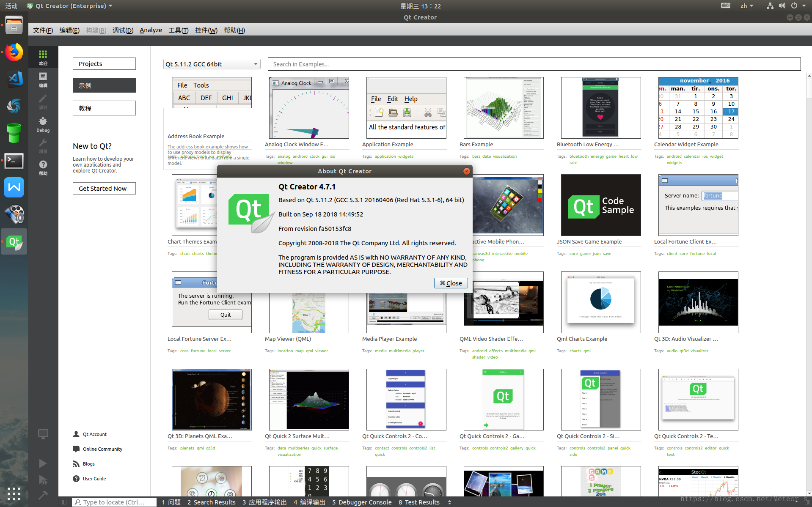Image resolution: width=812 pixels, height=507 pixels.
Task: Open the kit selector monitor icon
Action: [43, 434]
